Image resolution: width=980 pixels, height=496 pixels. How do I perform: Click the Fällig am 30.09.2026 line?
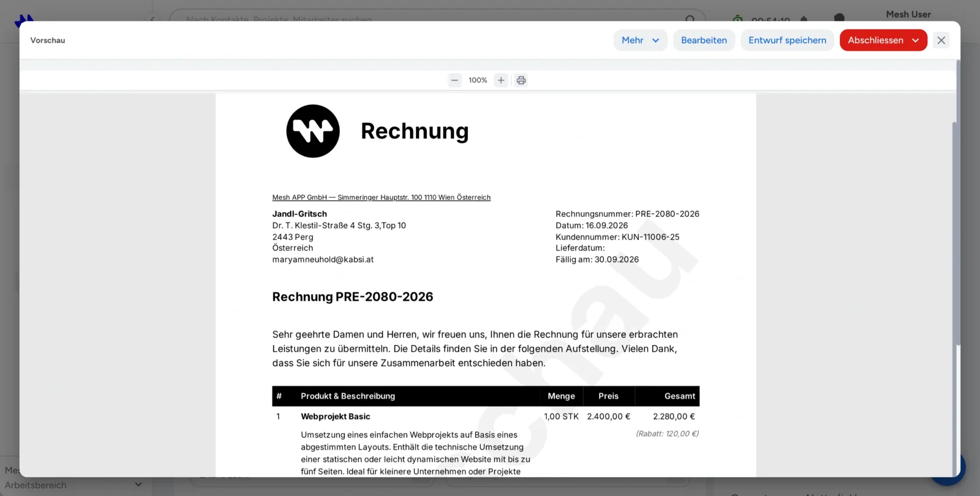coord(597,259)
